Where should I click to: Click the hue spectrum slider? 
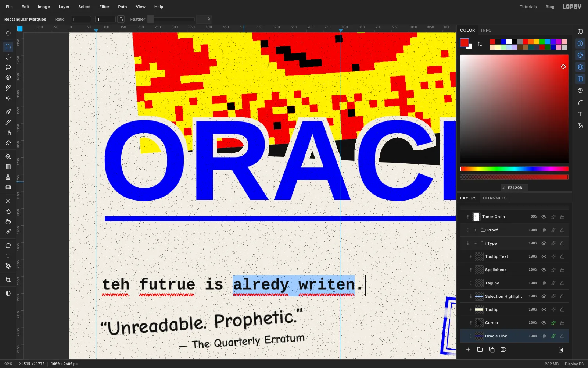click(514, 169)
